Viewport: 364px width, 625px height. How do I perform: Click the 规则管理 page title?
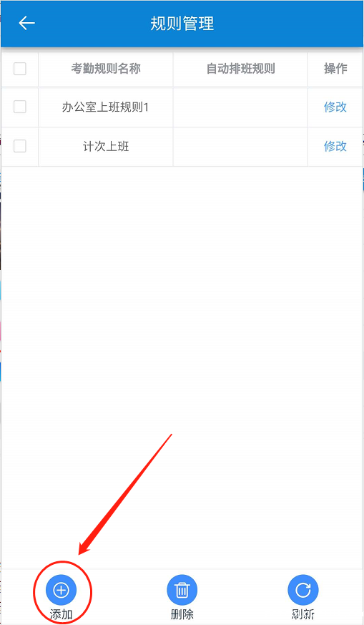182,24
